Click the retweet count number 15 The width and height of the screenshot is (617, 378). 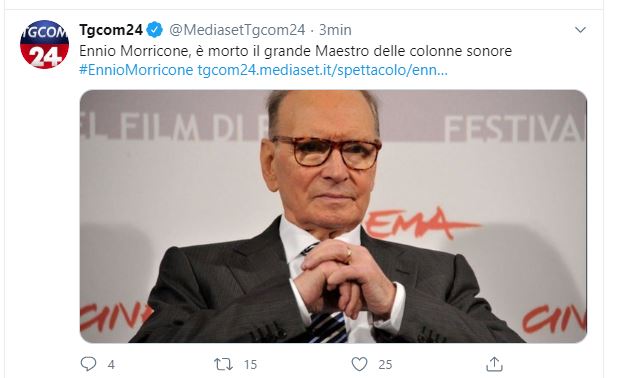(250, 365)
